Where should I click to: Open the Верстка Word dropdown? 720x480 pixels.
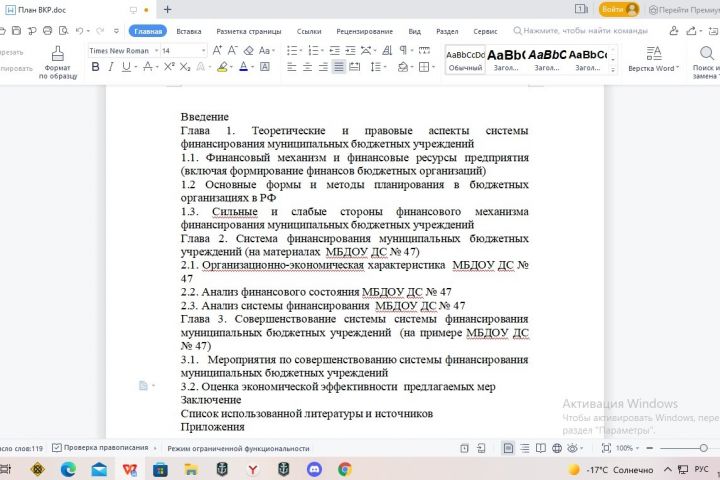(x=653, y=60)
